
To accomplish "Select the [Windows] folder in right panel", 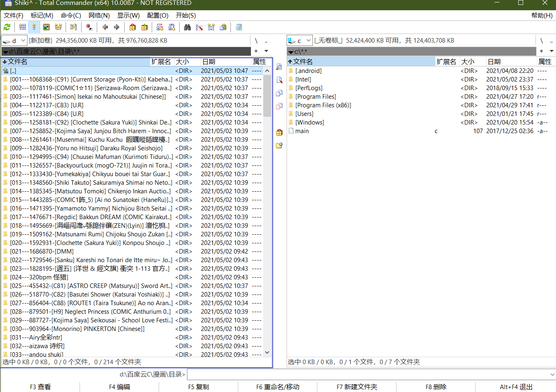I will coord(421,122).
